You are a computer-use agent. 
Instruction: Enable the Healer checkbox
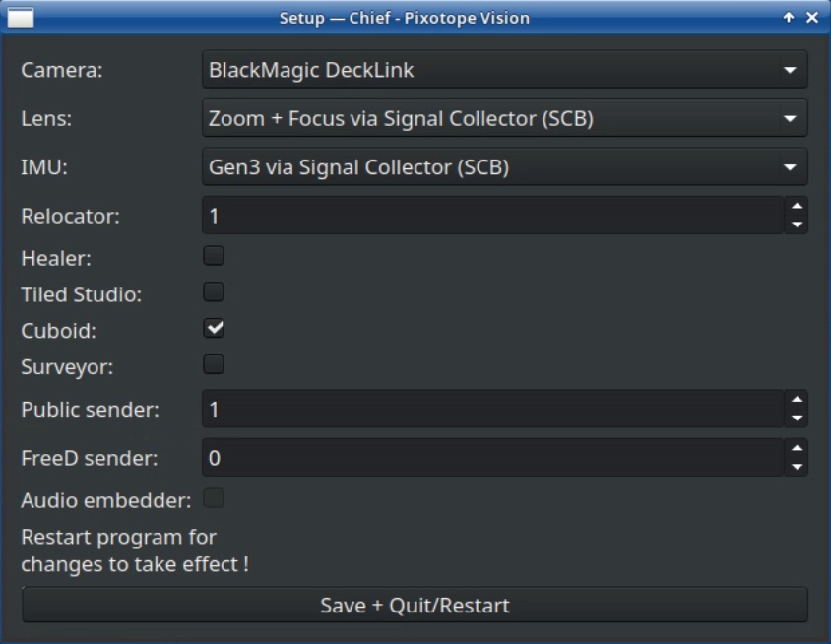coord(214,256)
